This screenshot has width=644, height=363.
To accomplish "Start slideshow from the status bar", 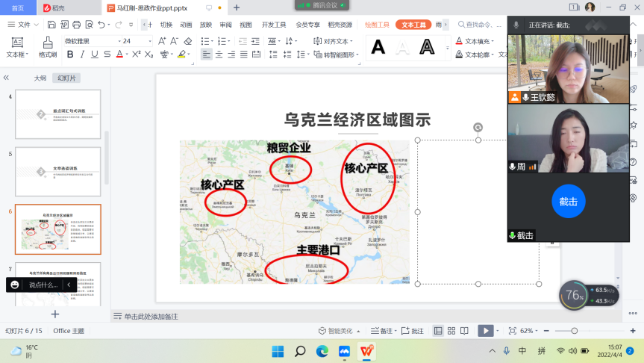I will pyautogui.click(x=486, y=331).
